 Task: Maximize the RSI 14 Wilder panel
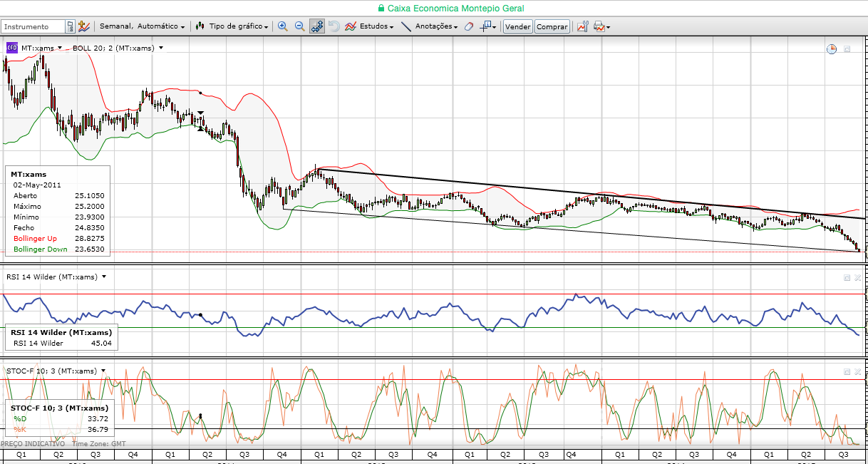[x=847, y=277]
